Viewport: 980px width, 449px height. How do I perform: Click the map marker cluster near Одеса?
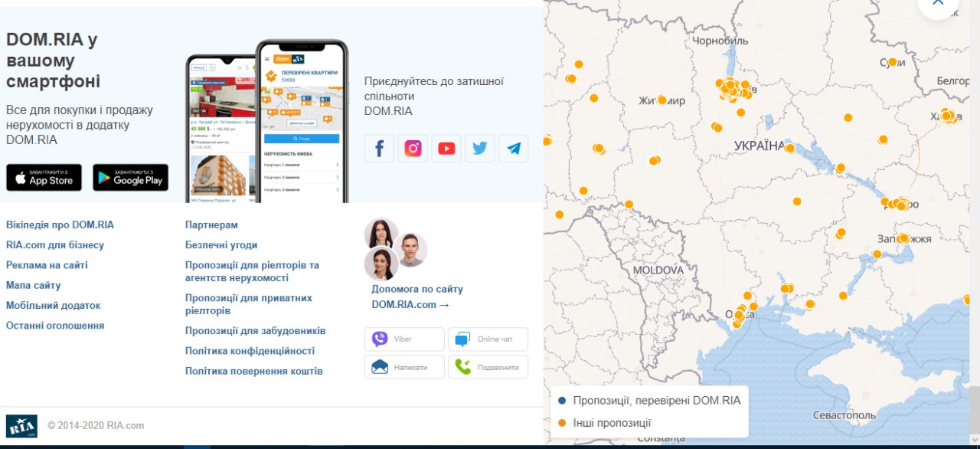740,314
